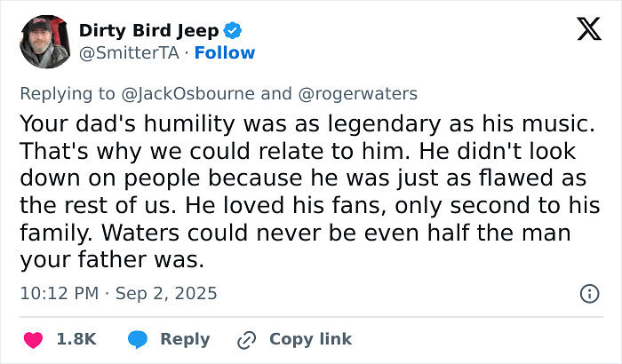Screen dimensions: 622x364
Task: Open the tweet info circle icon
Action: click(589, 294)
